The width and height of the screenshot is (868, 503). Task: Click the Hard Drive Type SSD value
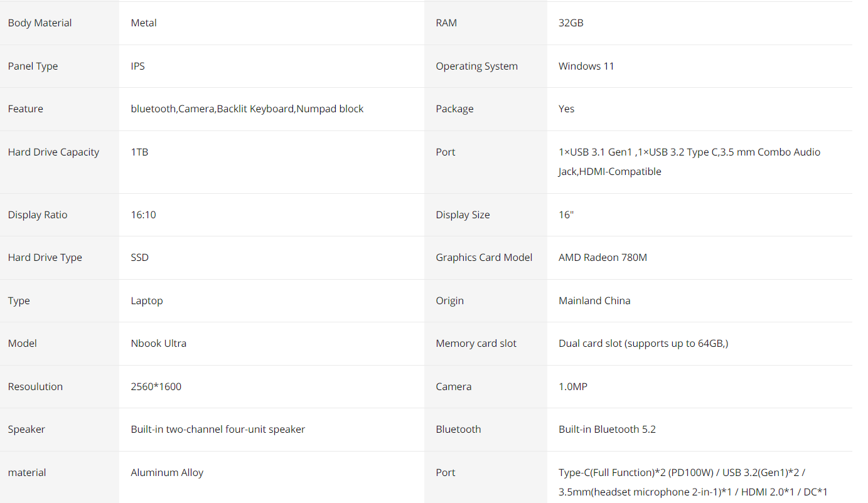(139, 258)
